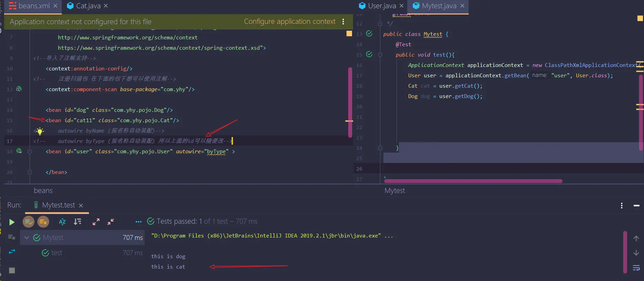Click the 'beans' breadcrumb below the XML editor
644x281 pixels.
click(43, 191)
